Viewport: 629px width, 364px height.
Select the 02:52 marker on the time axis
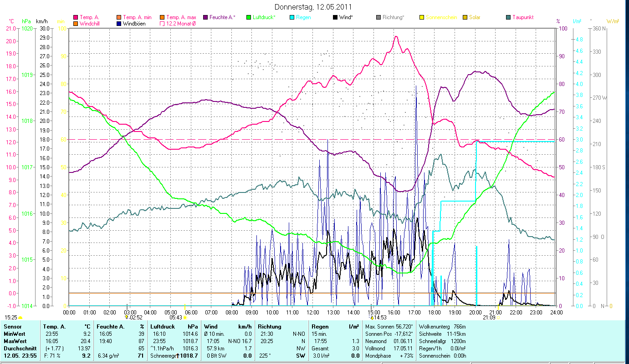(134, 317)
